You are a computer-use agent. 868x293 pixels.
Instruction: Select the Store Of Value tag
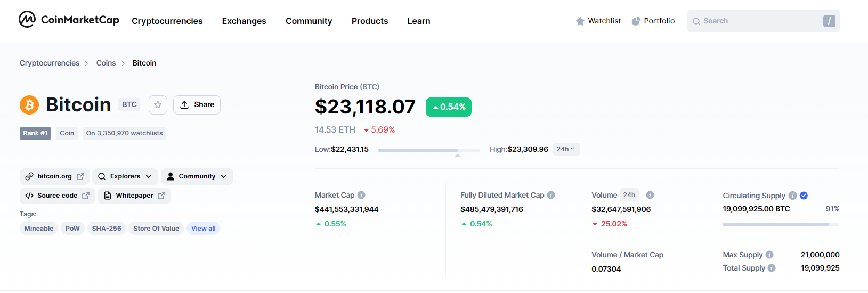[156, 229]
